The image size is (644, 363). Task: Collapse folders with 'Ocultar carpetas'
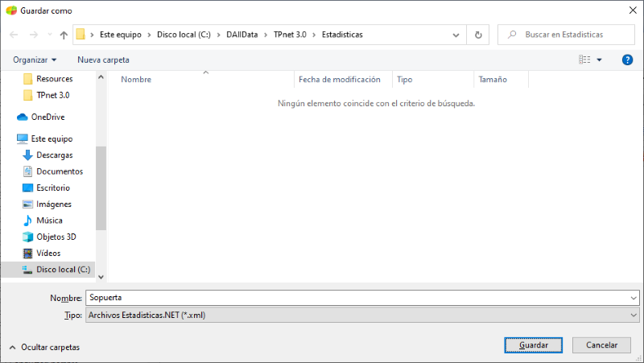tap(44, 348)
